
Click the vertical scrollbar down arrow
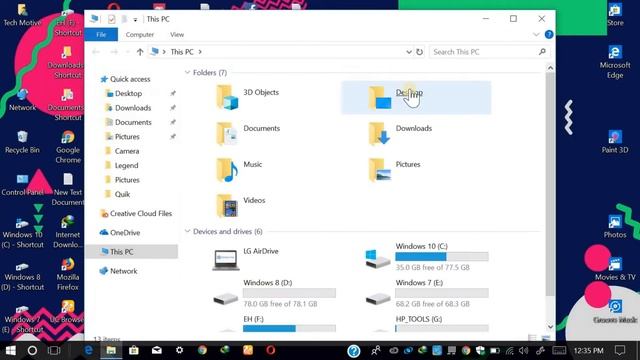550,327
